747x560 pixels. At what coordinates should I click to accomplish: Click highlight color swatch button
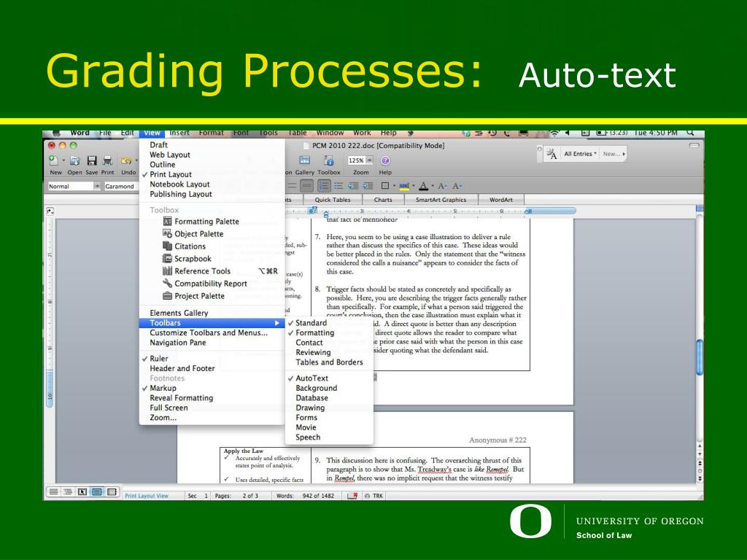(404, 186)
